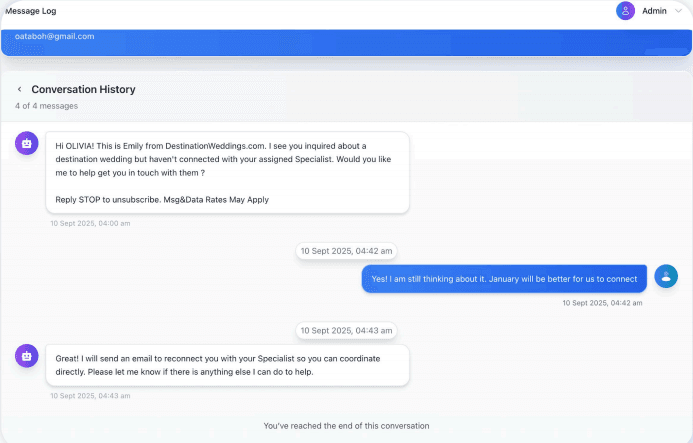Click the bot avatar beside the "Great!" reply

(x=27, y=355)
